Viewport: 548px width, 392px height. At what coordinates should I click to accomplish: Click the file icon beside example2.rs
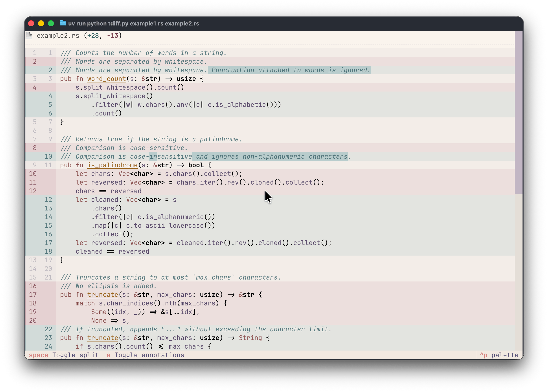(x=29, y=35)
